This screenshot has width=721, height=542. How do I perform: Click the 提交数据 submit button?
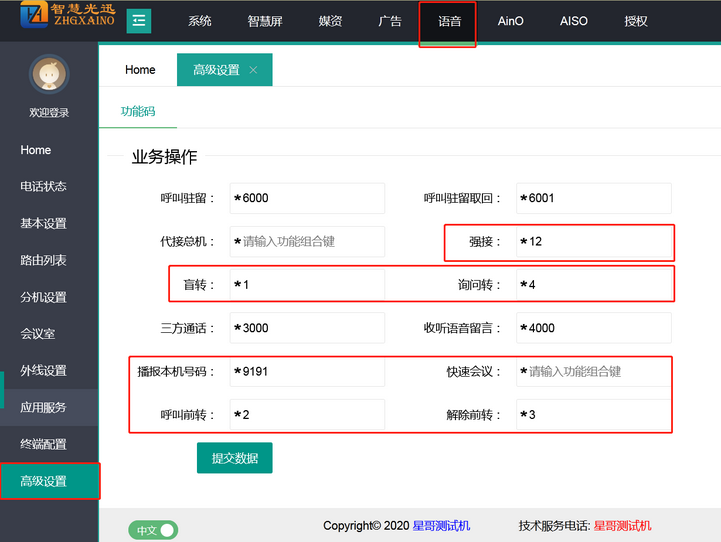pos(234,458)
